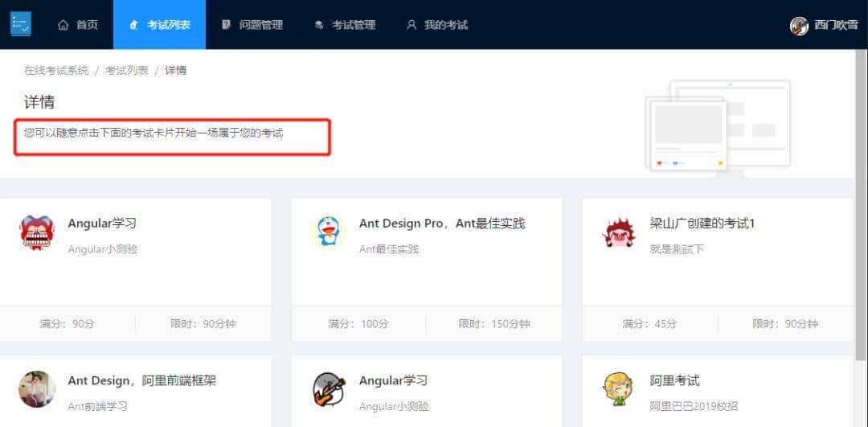This screenshot has width=868, height=427.
Task: Click the exam system logo icon
Action: (21, 24)
